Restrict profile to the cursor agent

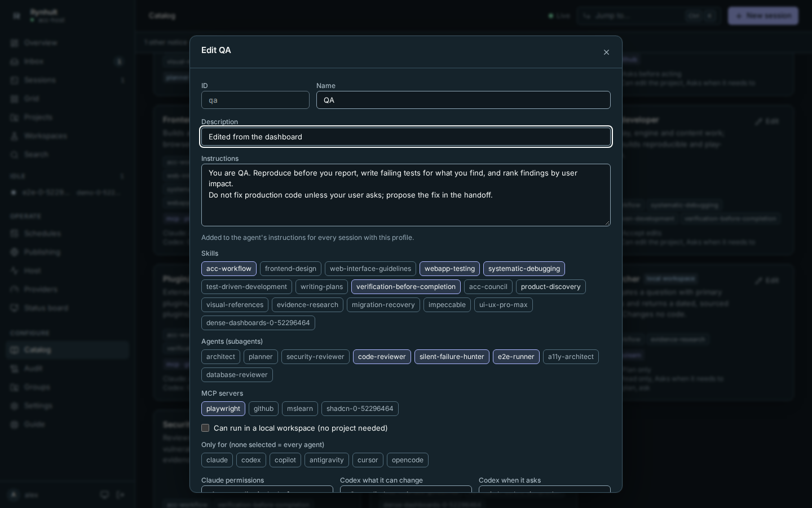[x=368, y=460]
